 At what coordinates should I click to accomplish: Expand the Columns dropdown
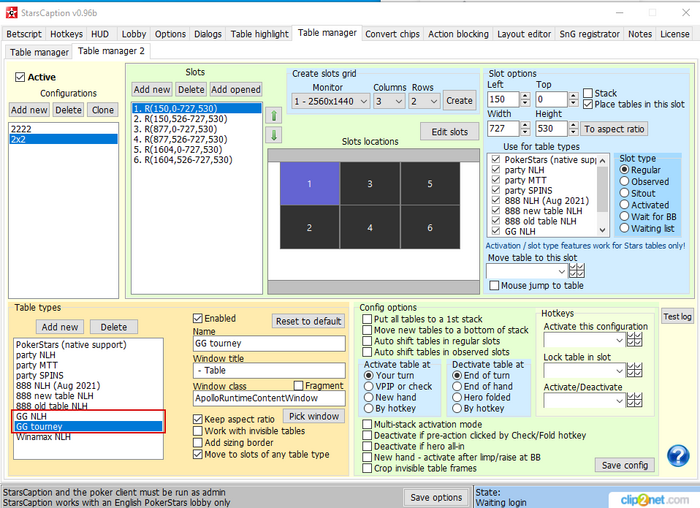(387, 101)
